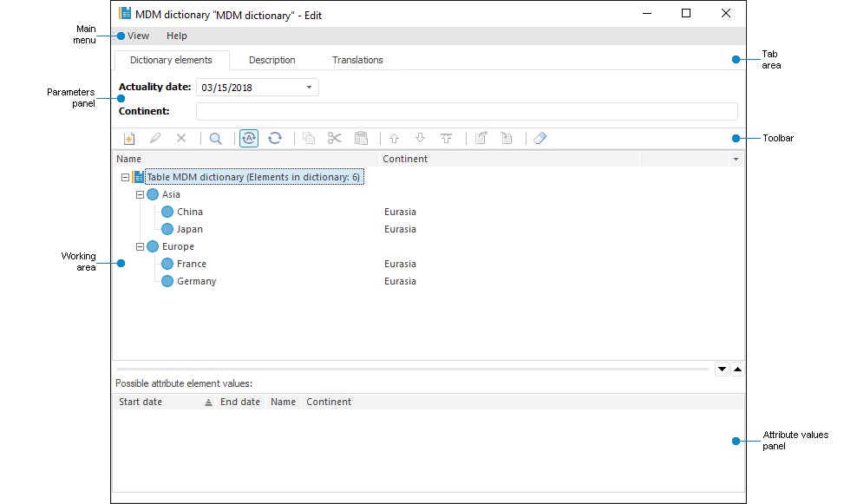Click the Eurasia cell in Germany row
Image resolution: width=857 pixels, height=504 pixels.
tap(400, 281)
